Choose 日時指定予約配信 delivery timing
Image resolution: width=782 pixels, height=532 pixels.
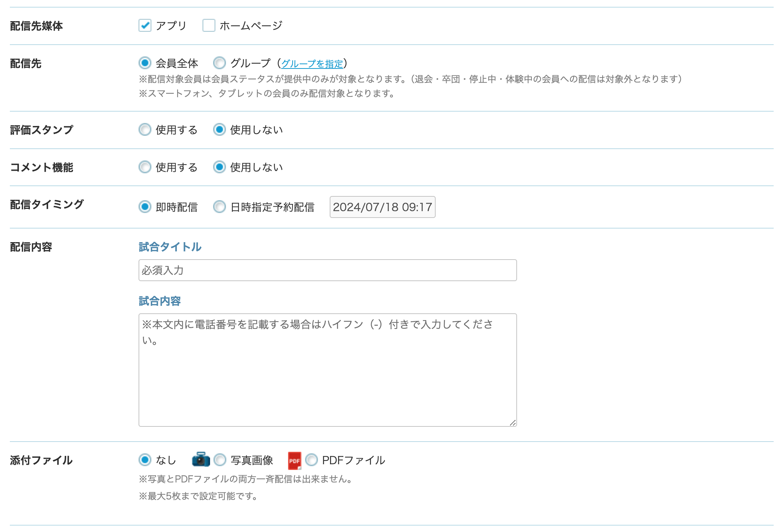coord(220,207)
